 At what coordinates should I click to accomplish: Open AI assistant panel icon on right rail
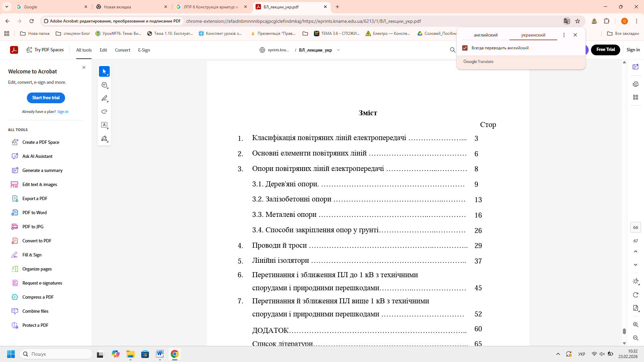[x=636, y=67]
